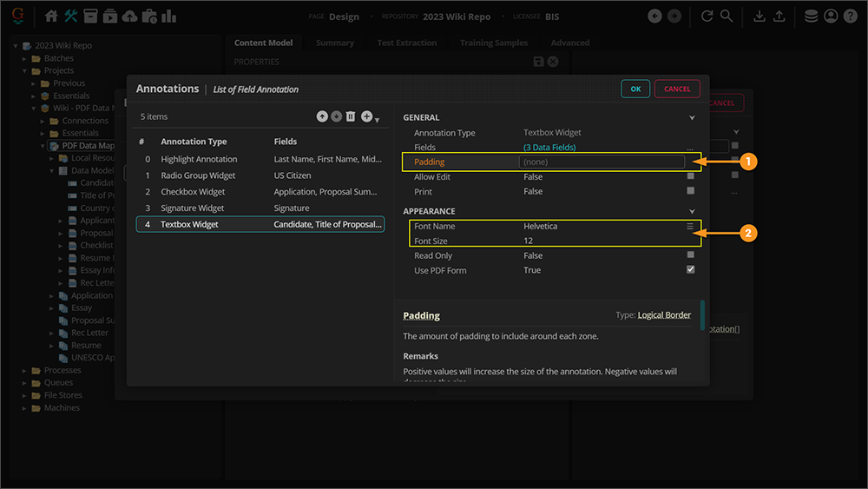Collapse the APPEARANCE property section

[692, 211]
